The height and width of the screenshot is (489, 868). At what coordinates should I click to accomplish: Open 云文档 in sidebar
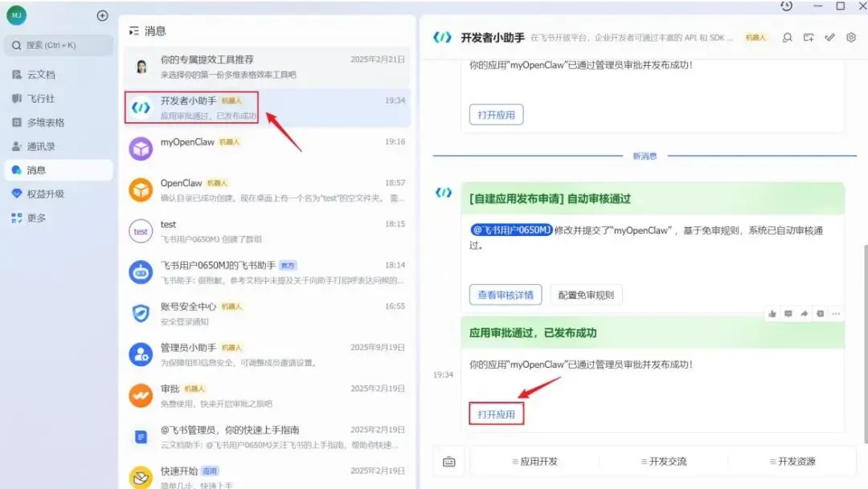pos(59,75)
